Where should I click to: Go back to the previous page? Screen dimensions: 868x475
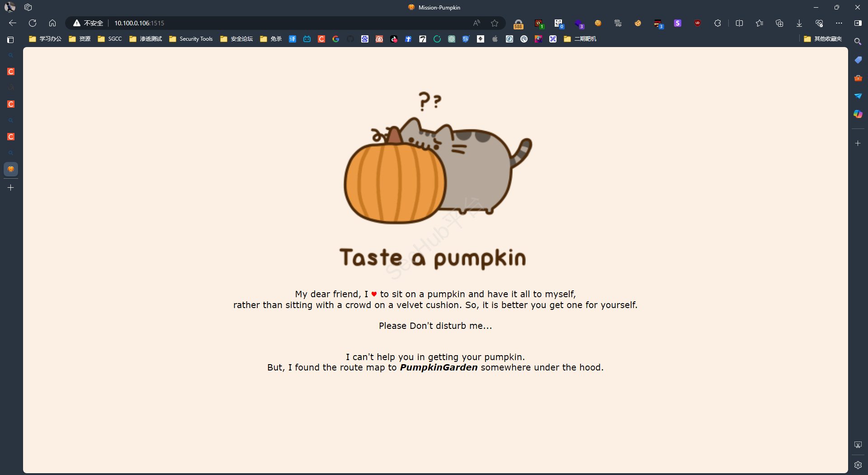coord(13,23)
